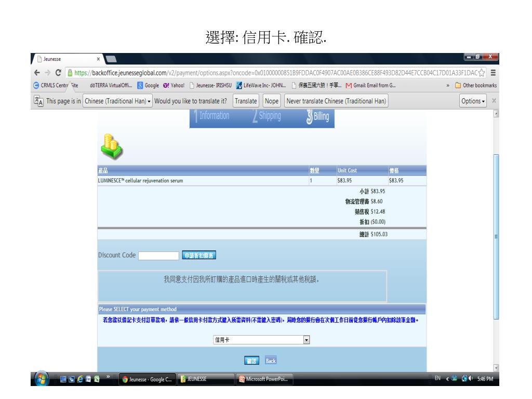Viewport: 532px width, 399px height.
Task: Click Show Desktop quick launch icon
Action: coord(63,379)
